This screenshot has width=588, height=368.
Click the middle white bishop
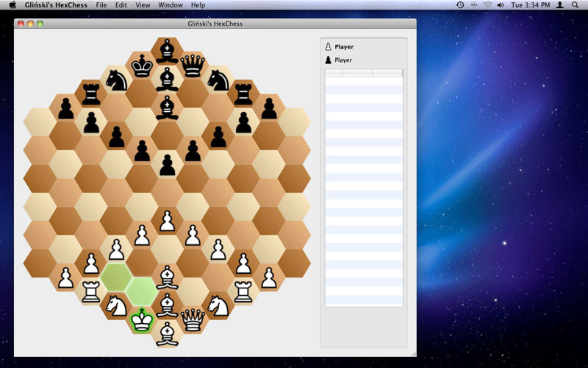pos(168,305)
